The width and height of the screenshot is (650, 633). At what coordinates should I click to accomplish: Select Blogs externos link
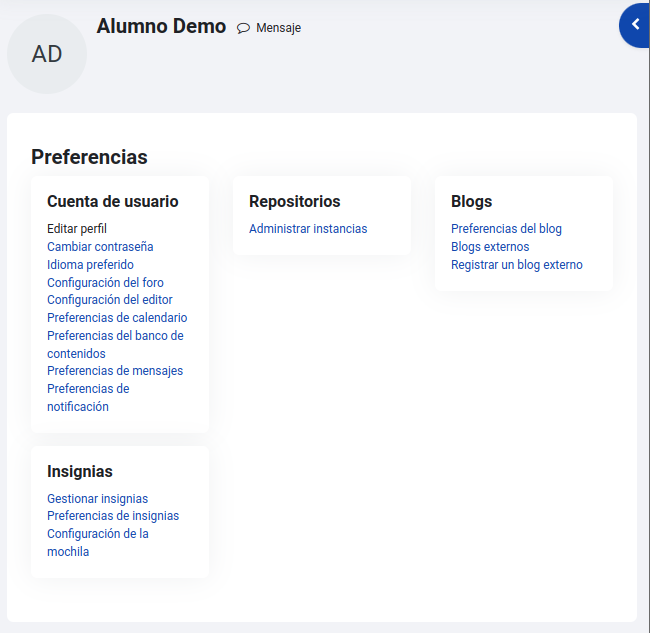coord(490,247)
